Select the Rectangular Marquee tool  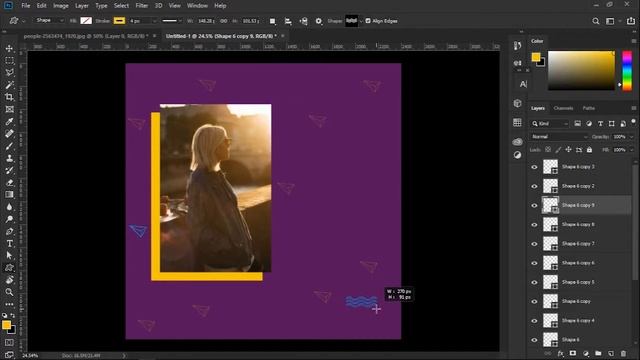pyautogui.click(x=9, y=60)
